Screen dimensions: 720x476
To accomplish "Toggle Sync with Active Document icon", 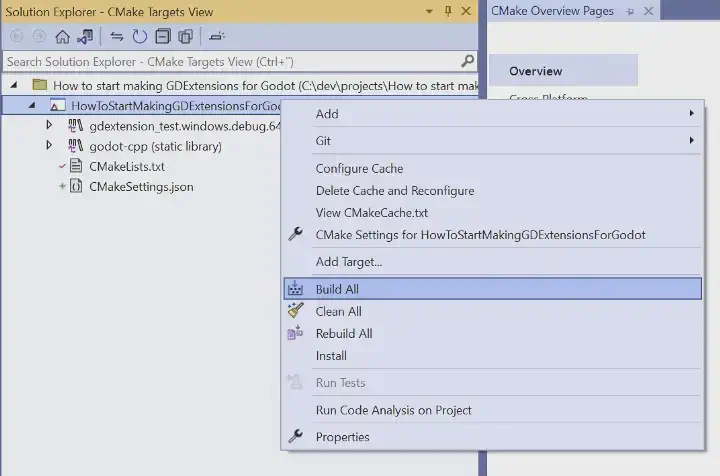I will [117, 36].
